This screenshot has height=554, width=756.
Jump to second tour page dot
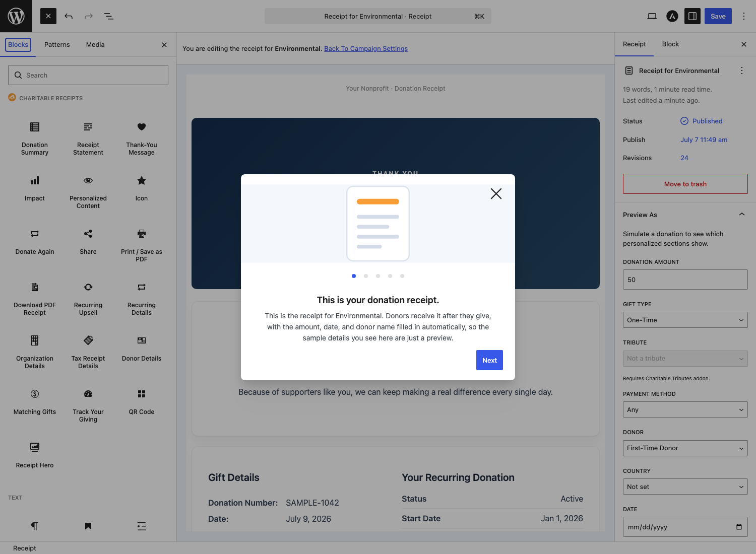[366, 276]
